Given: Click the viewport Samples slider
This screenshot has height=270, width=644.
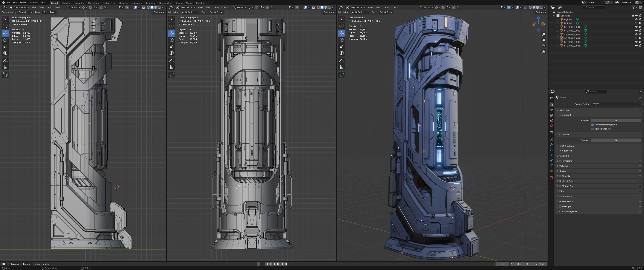Looking at the screenshot, I should [x=616, y=121].
